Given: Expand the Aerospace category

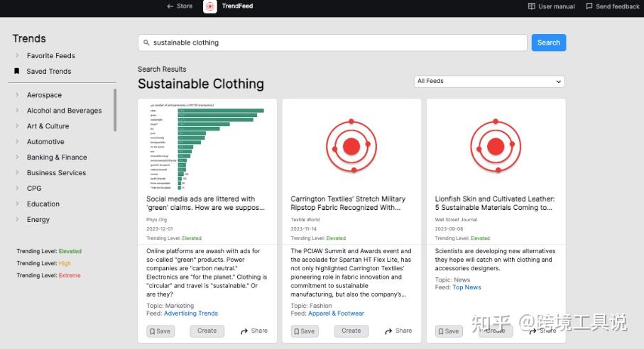Looking at the screenshot, I should click(17, 95).
